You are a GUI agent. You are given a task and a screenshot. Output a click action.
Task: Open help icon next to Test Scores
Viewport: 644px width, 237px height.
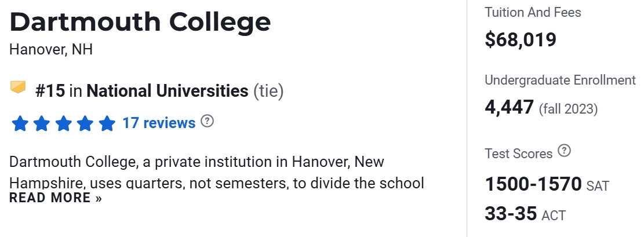pyautogui.click(x=564, y=152)
